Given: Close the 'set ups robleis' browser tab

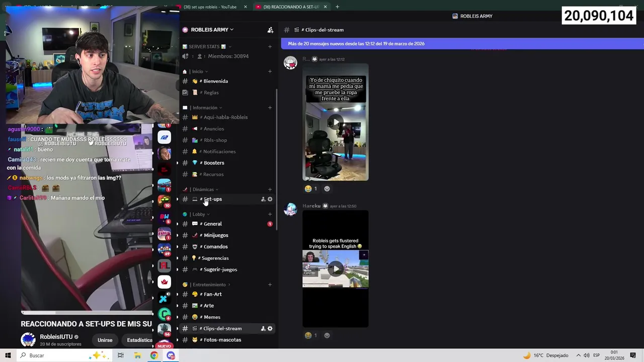Looking at the screenshot, I should [x=246, y=7].
